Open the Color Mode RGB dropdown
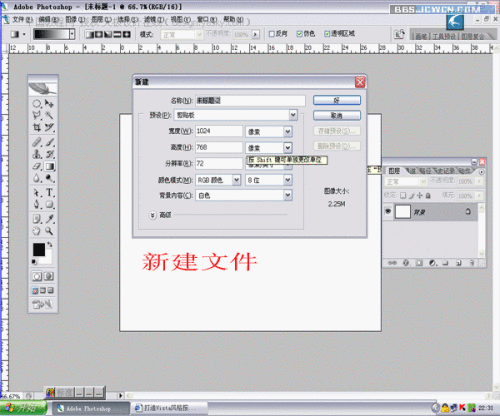Viewport: 500px width, 416px height. coord(236,180)
